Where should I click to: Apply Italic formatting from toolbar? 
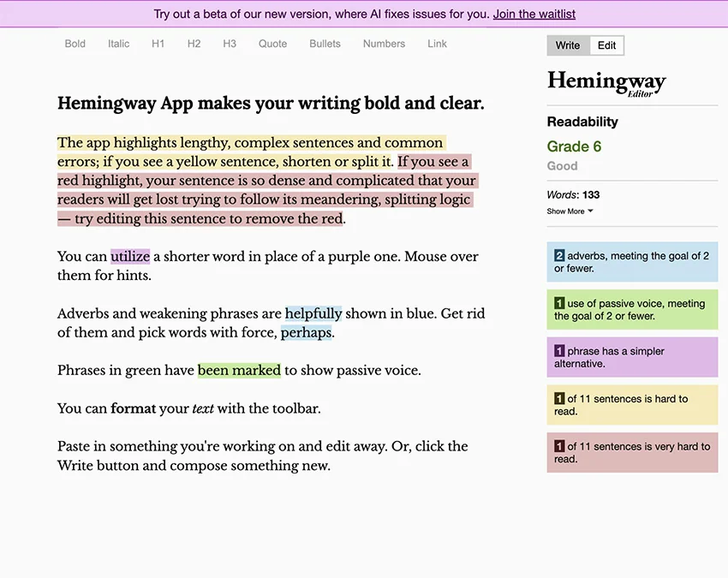pos(118,44)
